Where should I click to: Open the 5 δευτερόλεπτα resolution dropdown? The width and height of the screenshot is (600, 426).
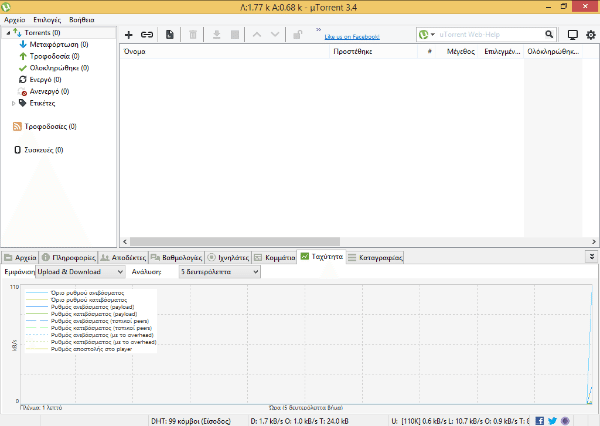220,272
